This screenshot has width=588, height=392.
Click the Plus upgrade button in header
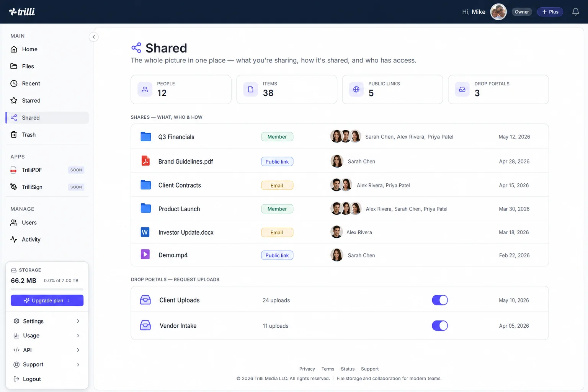click(550, 12)
